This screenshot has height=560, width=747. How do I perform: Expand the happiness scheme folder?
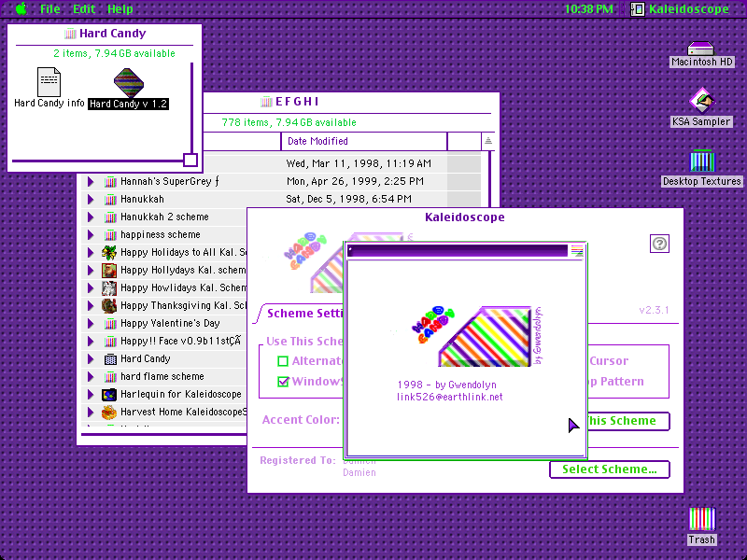pyautogui.click(x=90, y=235)
